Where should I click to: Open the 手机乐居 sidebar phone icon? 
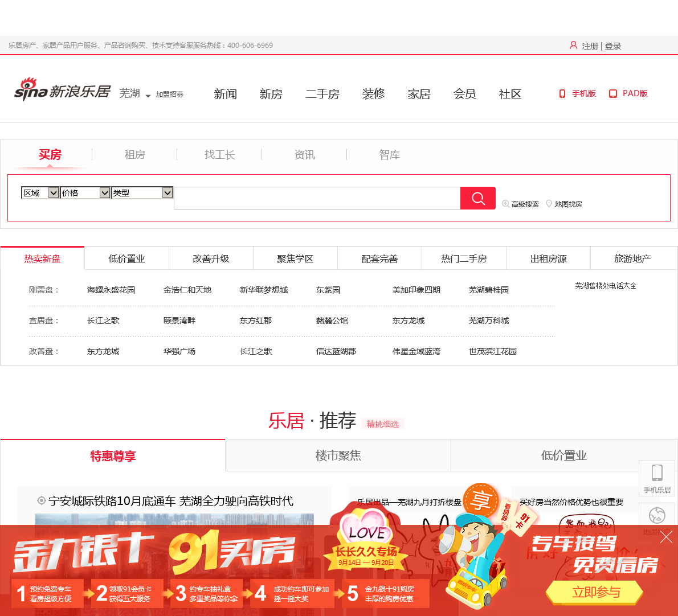tap(657, 478)
